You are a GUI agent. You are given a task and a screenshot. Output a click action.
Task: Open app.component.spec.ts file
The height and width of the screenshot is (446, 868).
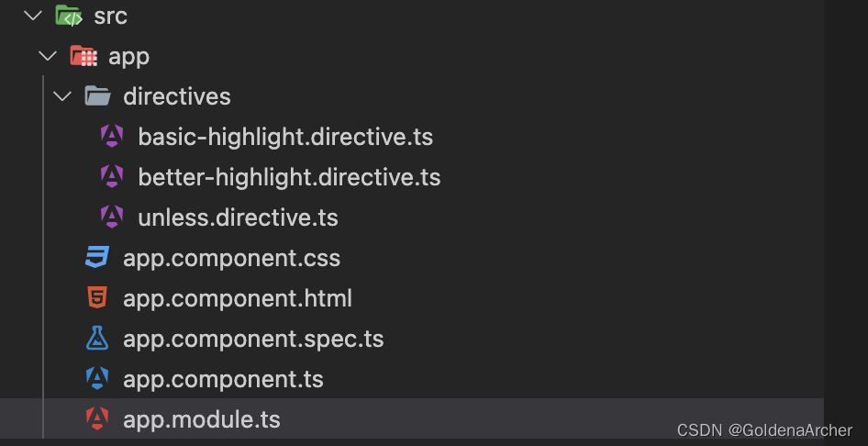click(253, 339)
